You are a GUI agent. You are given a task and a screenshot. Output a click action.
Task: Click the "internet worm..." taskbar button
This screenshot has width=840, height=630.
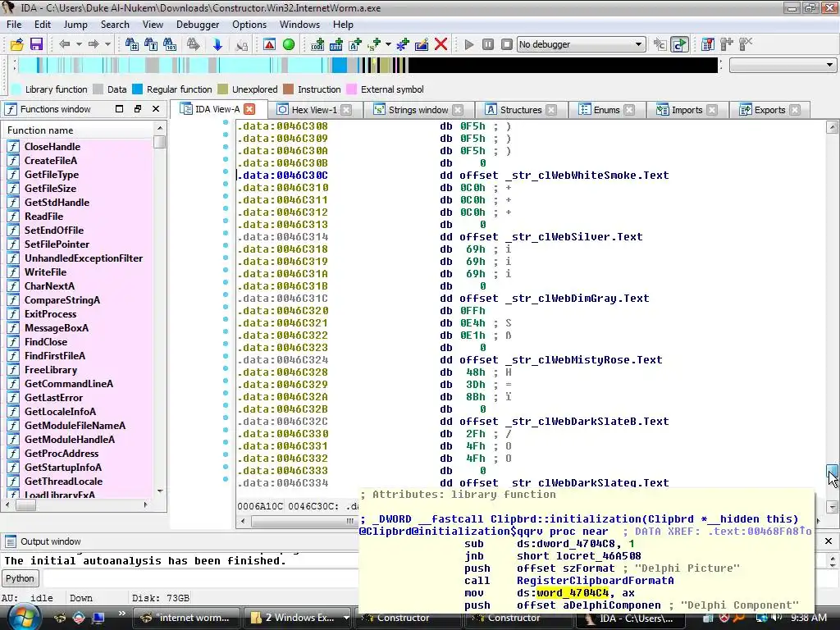[x=185, y=618]
